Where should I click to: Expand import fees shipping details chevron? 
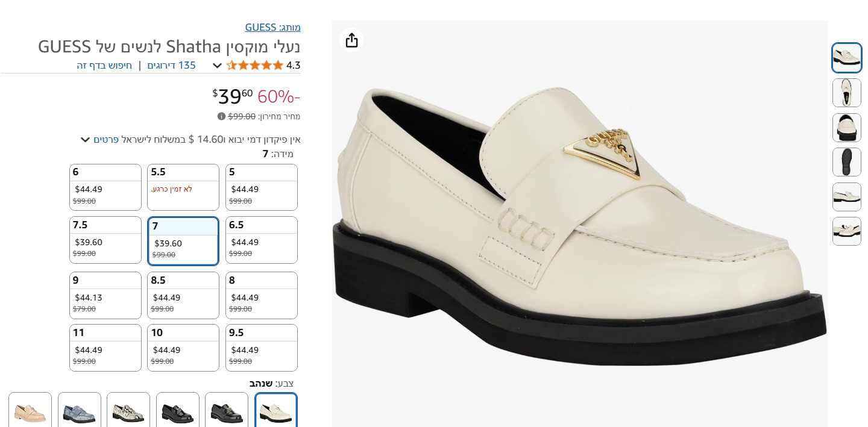tap(86, 140)
